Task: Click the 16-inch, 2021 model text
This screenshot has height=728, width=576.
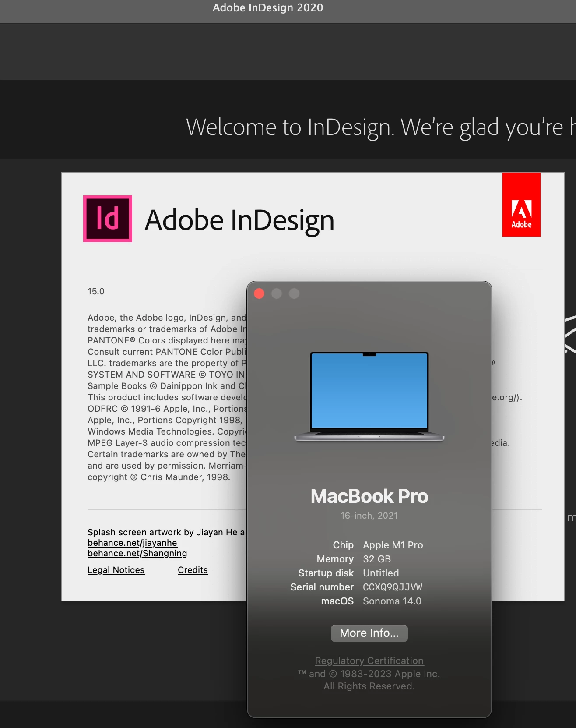Action: pyautogui.click(x=369, y=516)
